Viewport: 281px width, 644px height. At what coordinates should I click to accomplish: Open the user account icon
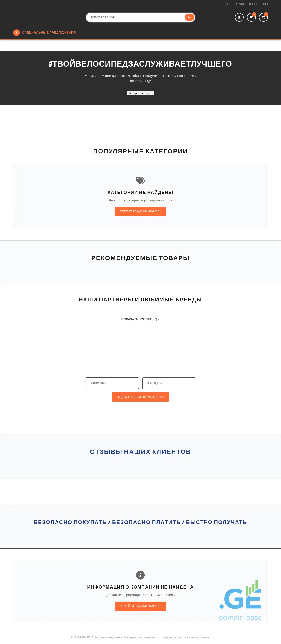239,17
